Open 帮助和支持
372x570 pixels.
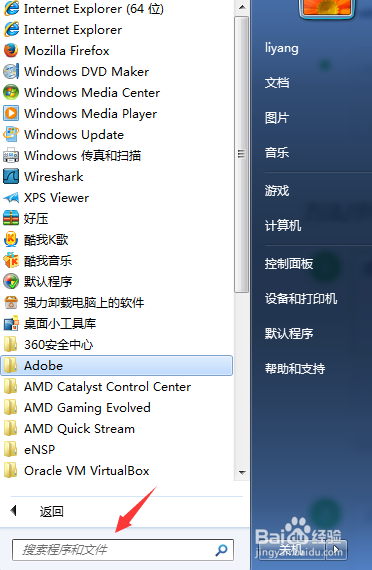pyautogui.click(x=295, y=369)
